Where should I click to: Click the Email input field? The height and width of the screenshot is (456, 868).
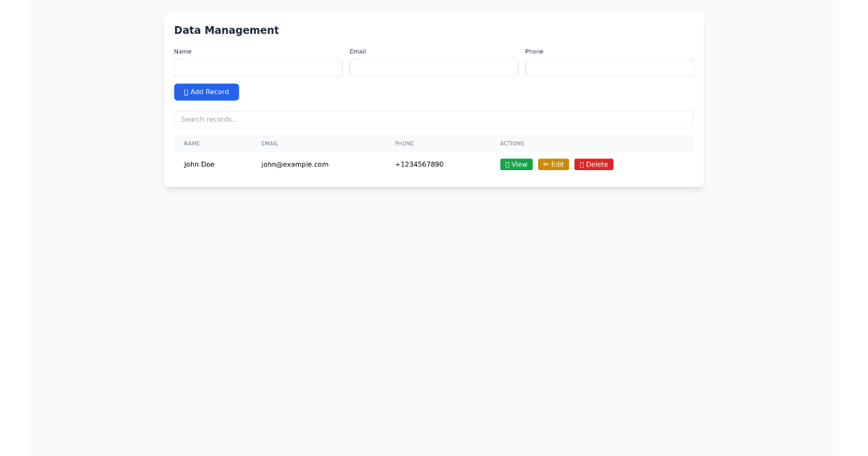[433, 67]
